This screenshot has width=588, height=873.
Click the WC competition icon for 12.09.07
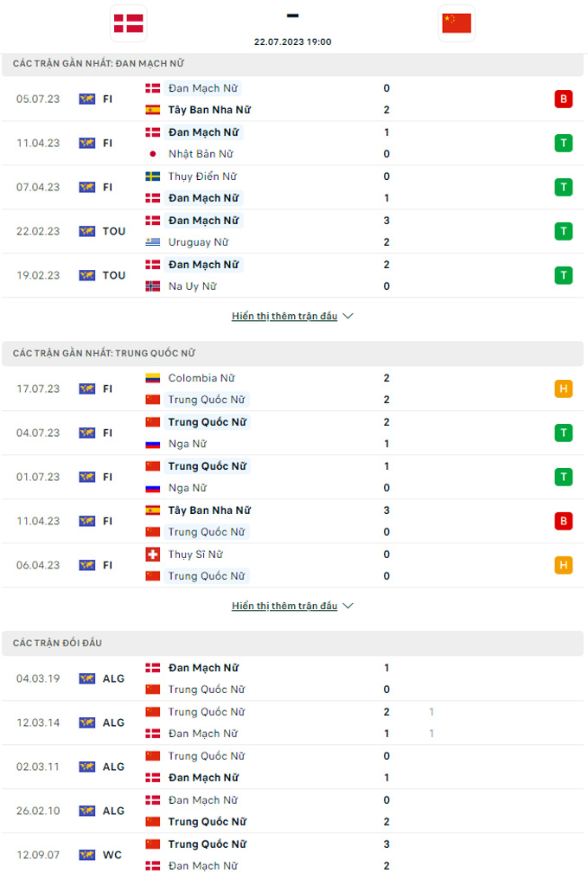pos(87,855)
